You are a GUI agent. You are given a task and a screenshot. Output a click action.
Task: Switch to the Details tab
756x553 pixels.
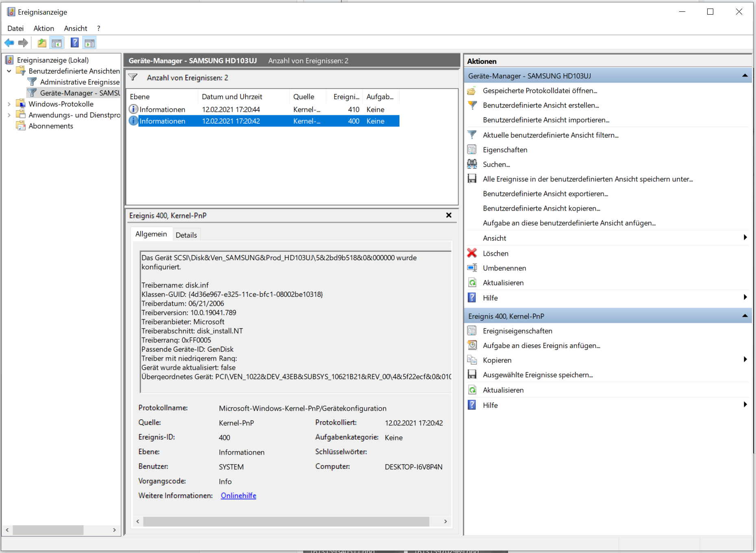(x=186, y=235)
